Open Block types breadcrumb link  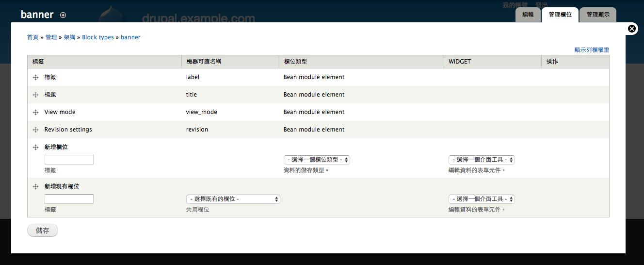point(98,37)
